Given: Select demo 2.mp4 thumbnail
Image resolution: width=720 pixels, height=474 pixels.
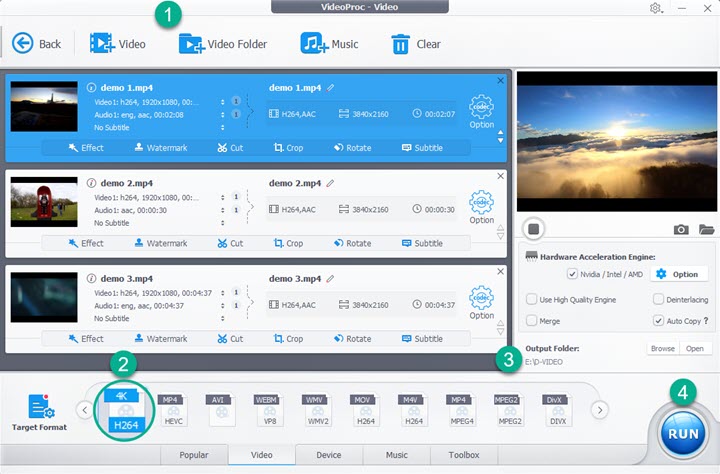Looking at the screenshot, I should (44, 202).
